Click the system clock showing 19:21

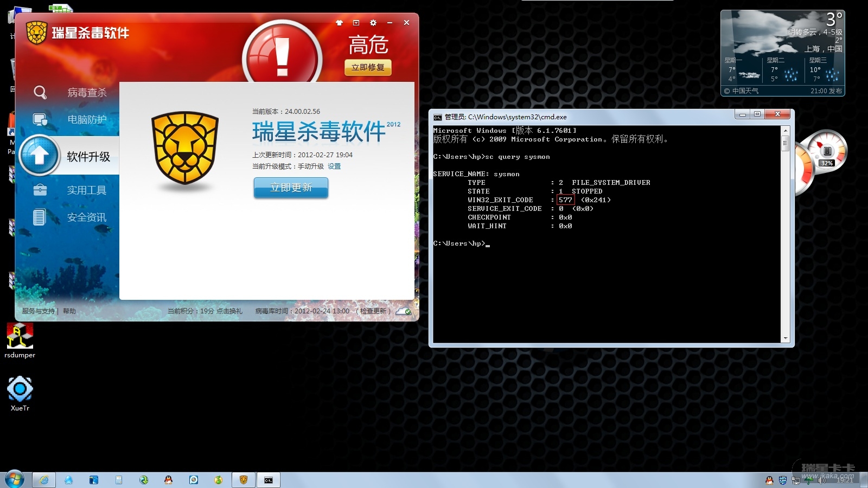(844, 480)
